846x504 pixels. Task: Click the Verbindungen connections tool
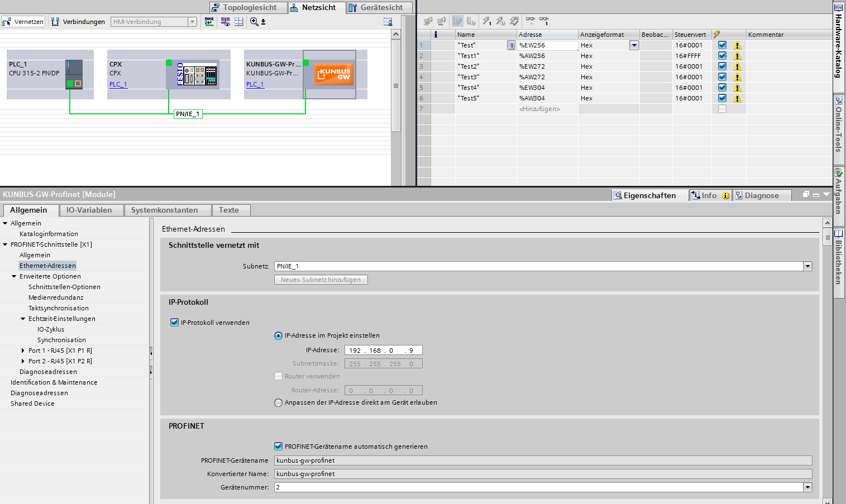pyautogui.click(x=78, y=22)
